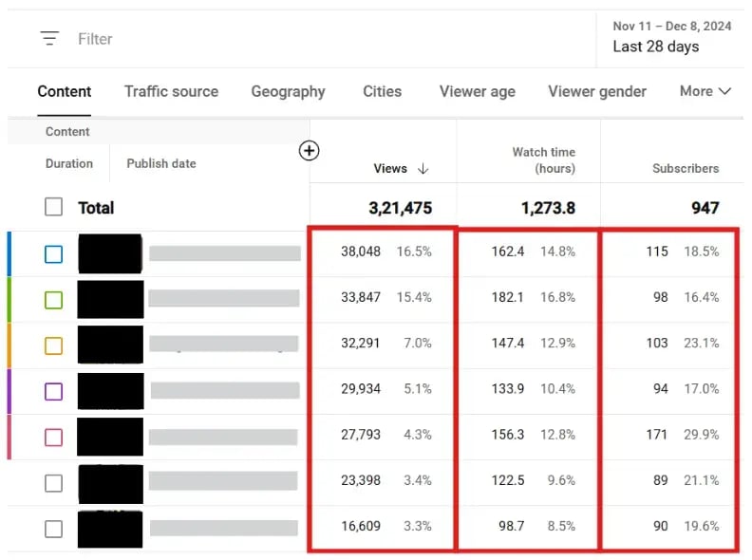The image size is (752, 560).
Task: Check the blue checkbox in first row
Action: pos(54,253)
